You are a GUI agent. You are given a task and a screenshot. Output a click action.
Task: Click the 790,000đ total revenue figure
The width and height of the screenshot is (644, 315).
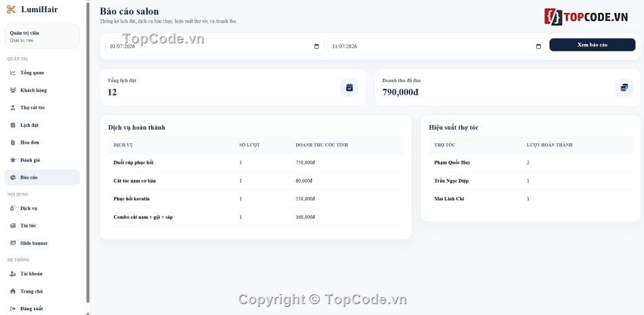point(401,92)
